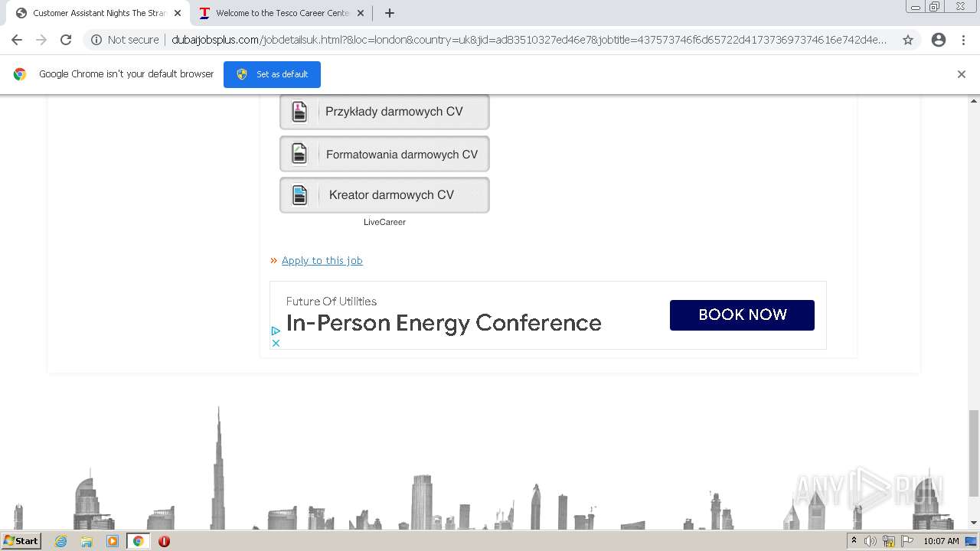Bookmark this page with the star
Image resolution: width=980 pixels, height=551 pixels.
(x=908, y=40)
